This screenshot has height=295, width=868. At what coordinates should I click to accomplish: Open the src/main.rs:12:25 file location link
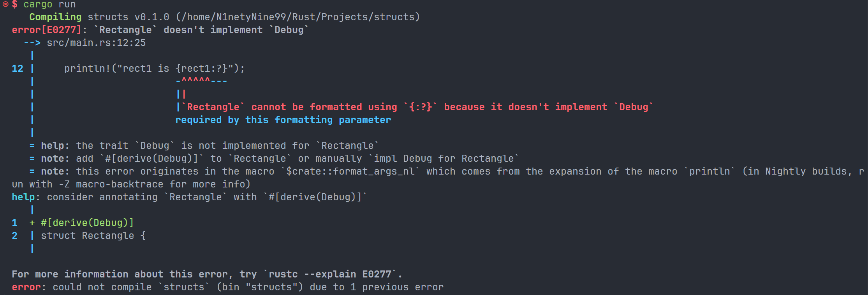pos(96,43)
